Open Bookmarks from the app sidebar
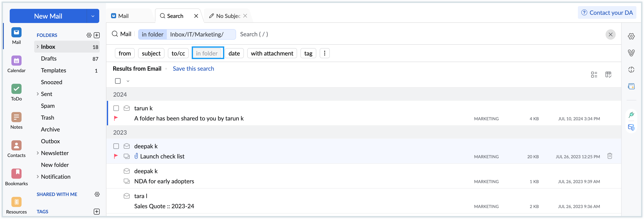Viewport: 644px width, 219px height. pos(16,177)
